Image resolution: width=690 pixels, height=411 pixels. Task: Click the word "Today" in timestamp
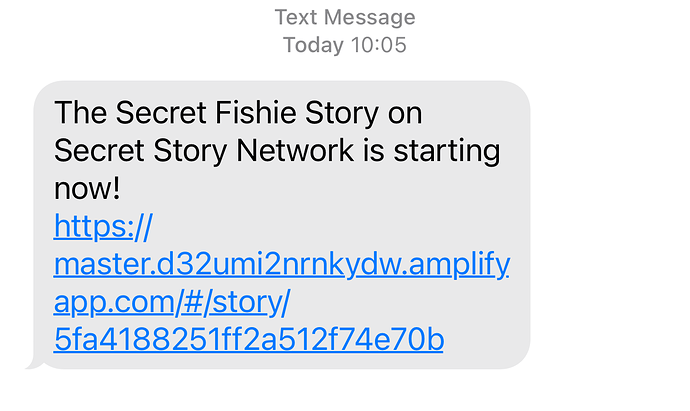(x=312, y=45)
